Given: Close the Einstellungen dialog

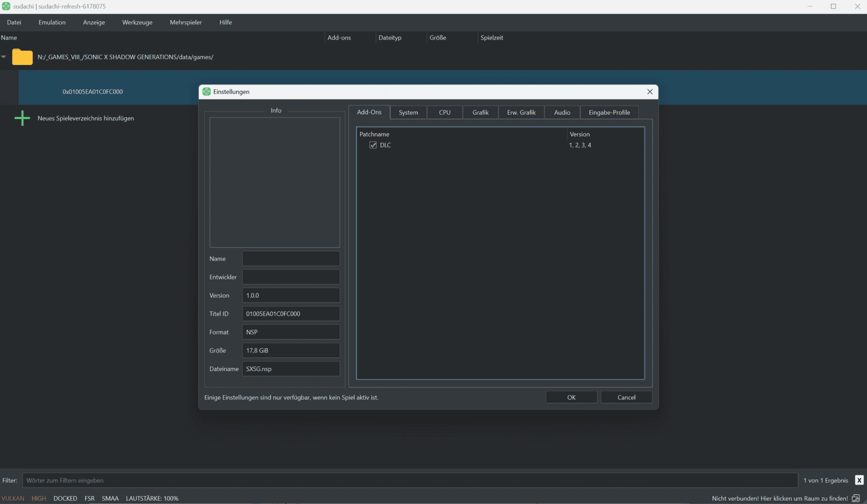Looking at the screenshot, I should click(650, 91).
